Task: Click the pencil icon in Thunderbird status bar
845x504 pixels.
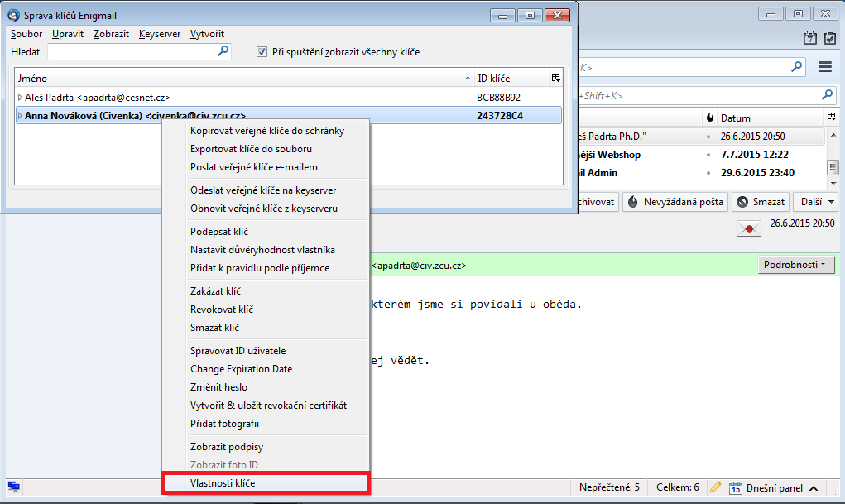Action: 715,487
